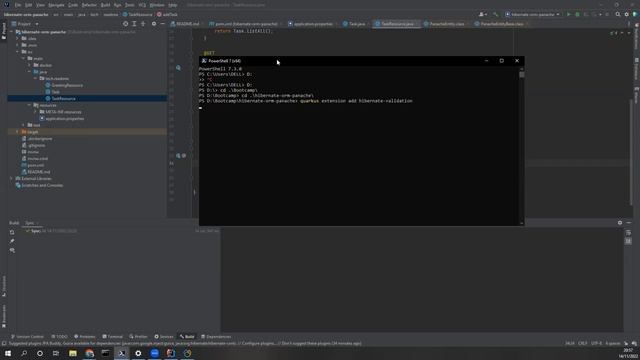Click CRLF line separator in status bar
The width and height of the screenshot is (640, 360).
tap(582, 343)
